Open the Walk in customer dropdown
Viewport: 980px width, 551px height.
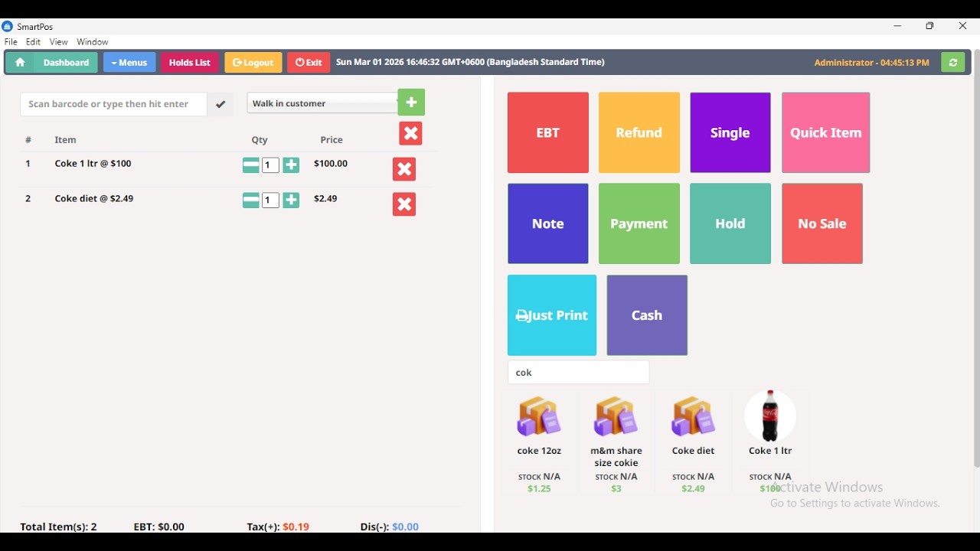point(322,103)
